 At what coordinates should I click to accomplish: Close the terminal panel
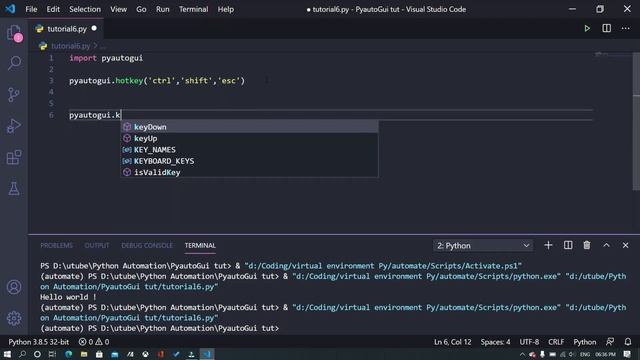[625, 245]
